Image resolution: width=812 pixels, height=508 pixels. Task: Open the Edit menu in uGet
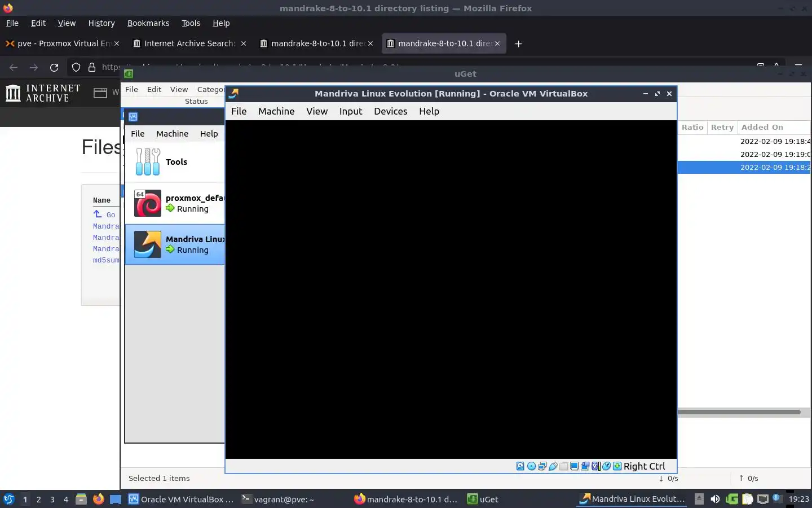(155, 89)
